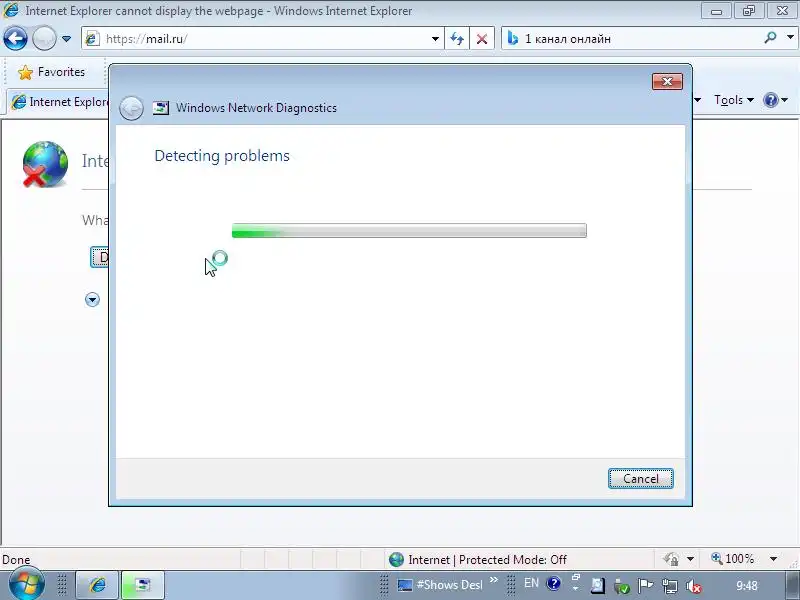Image resolution: width=800 pixels, height=600 pixels.
Task: Click the Detecting problems progress bar
Action: point(409,231)
